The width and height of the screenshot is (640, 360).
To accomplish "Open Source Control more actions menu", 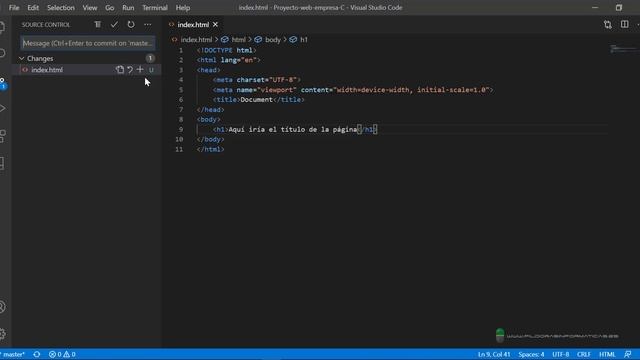I will point(147,24).
